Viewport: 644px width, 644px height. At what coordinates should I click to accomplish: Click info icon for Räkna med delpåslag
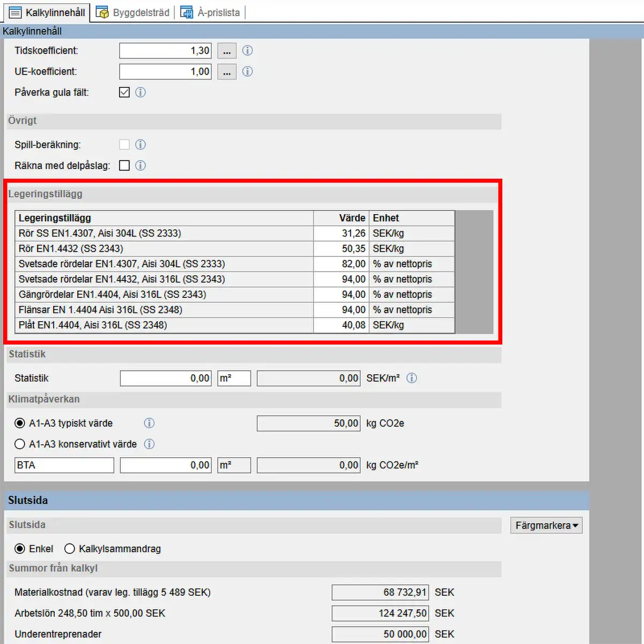point(141,165)
